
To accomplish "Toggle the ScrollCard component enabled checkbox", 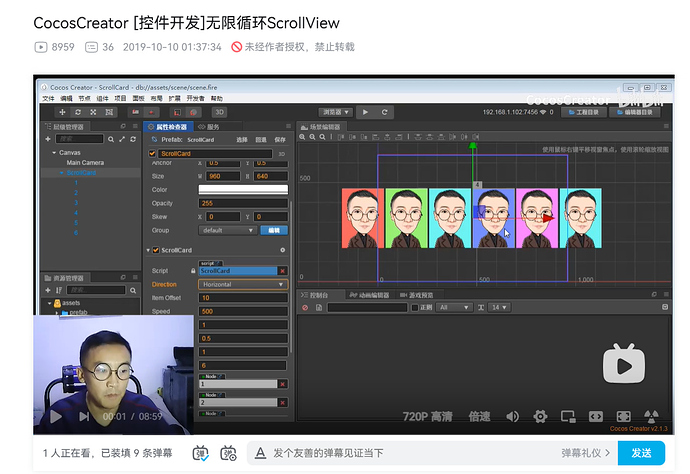I will click(x=156, y=250).
